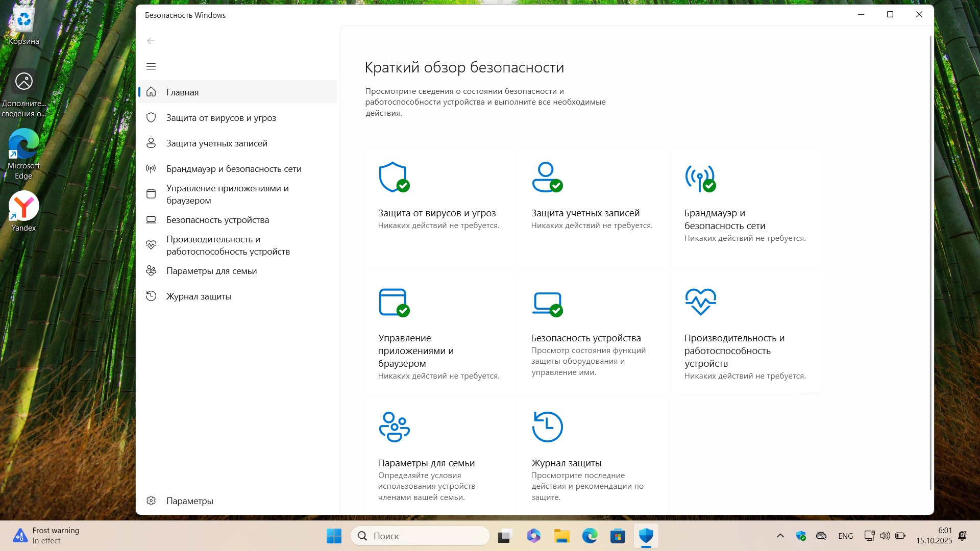Open the app and browser control tile icon
This screenshot has height=551, width=980.
click(x=394, y=302)
